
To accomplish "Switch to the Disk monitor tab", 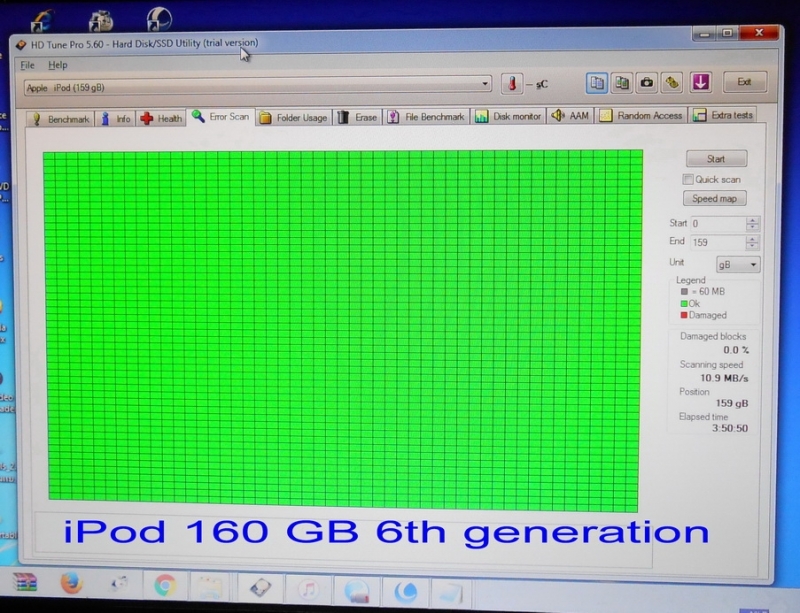I will tap(508, 116).
